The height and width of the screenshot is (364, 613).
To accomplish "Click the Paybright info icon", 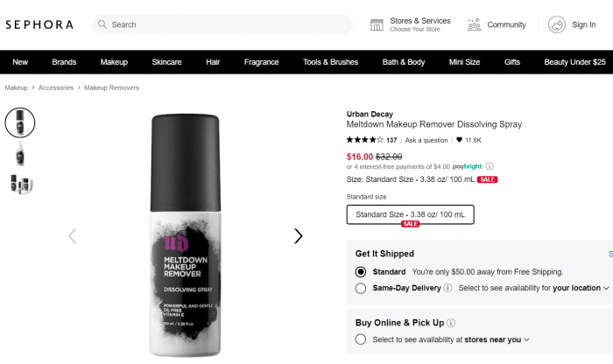I will pos(490,166).
